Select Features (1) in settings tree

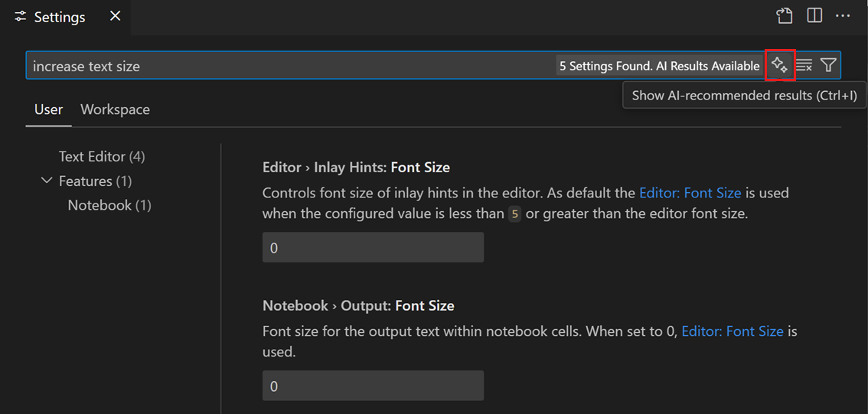coord(96,181)
